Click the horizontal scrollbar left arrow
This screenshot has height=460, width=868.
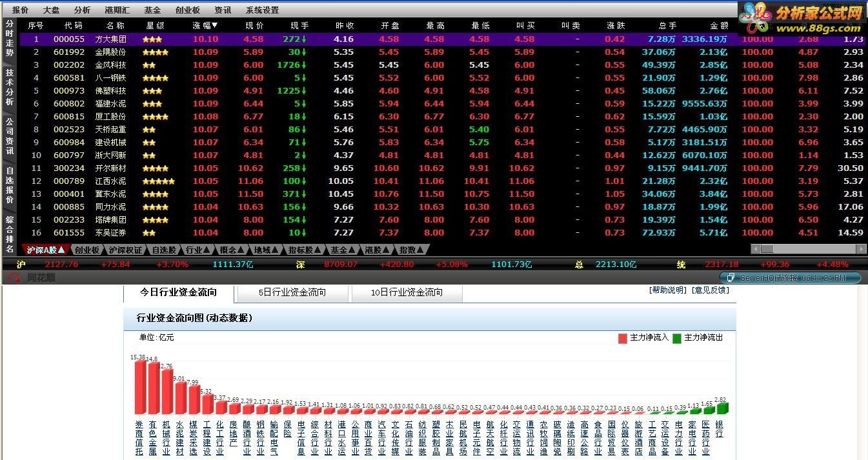click(755, 249)
